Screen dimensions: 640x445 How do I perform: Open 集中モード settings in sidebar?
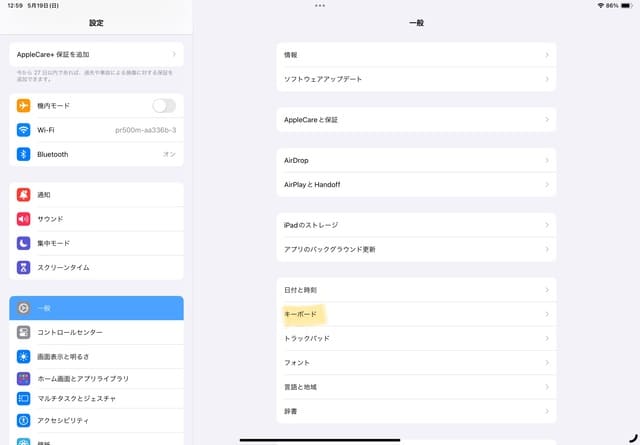(x=96, y=243)
